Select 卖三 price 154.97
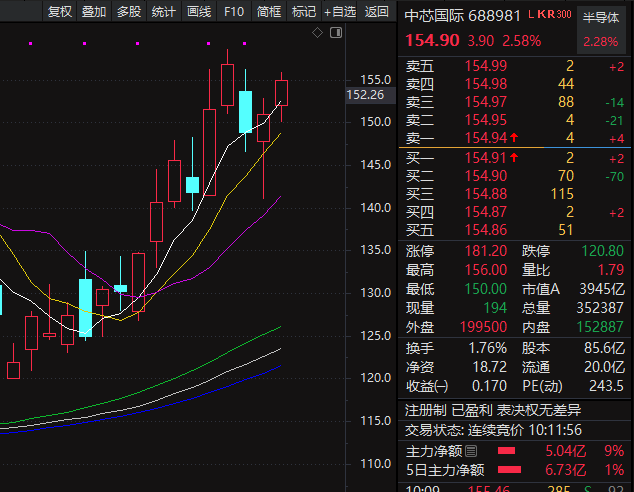Screen dimensions: 634x492 point(486,102)
